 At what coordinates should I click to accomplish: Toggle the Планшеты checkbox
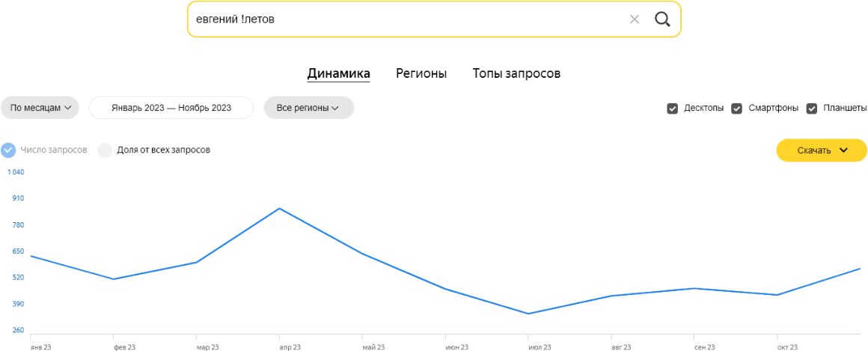(x=812, y=109)
